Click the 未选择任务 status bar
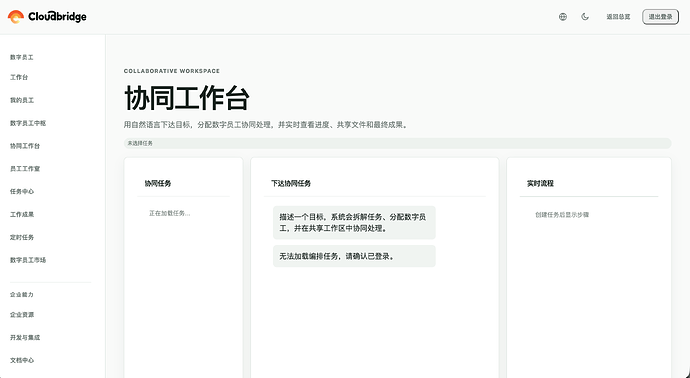 [x=397, y=143]
